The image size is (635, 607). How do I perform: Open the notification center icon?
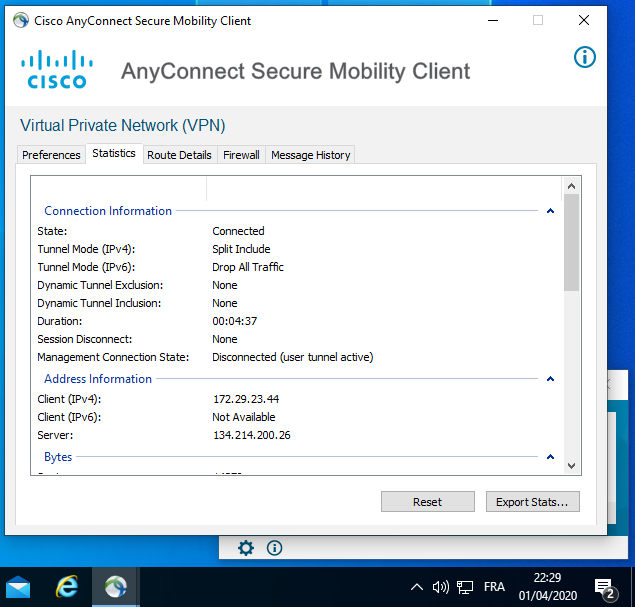[x=604, y=587]
